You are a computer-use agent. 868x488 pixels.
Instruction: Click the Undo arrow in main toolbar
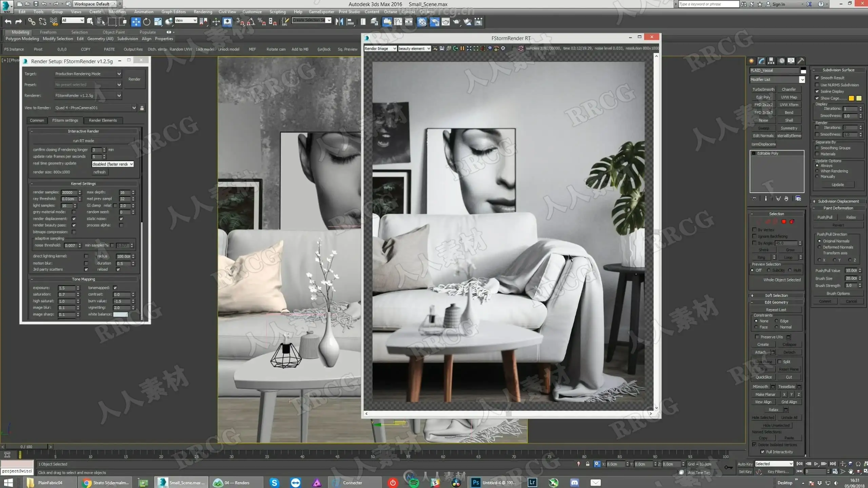pos(8,22)
